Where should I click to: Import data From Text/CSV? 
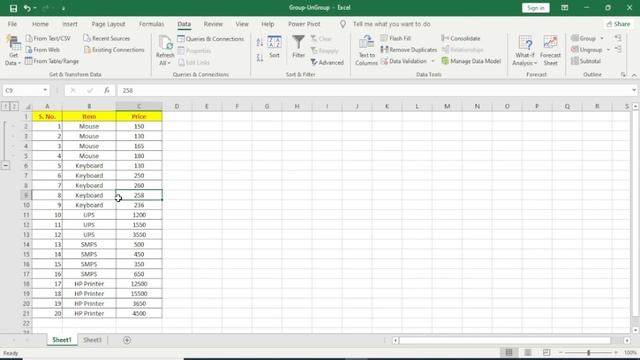(48, 38)
